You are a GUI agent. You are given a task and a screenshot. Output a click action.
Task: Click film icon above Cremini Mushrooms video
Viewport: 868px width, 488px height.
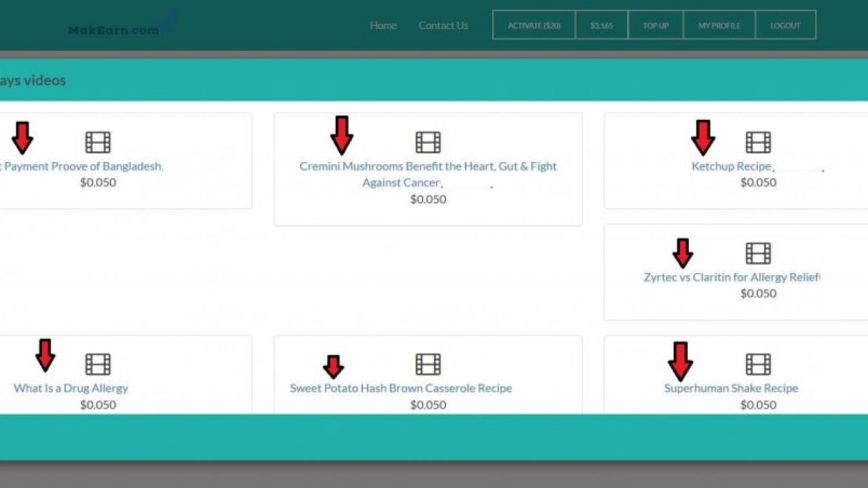[428, 142]
